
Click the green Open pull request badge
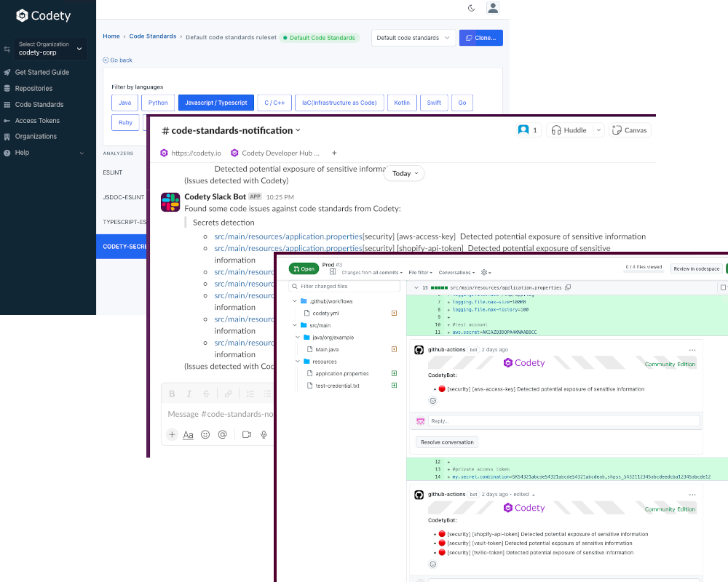pos(304,268)
